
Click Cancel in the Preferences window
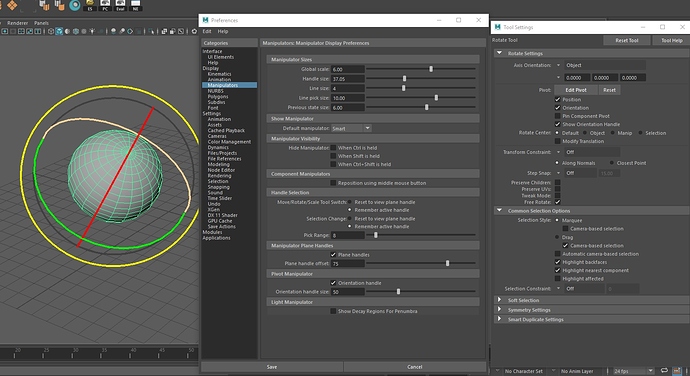(415, 367)
